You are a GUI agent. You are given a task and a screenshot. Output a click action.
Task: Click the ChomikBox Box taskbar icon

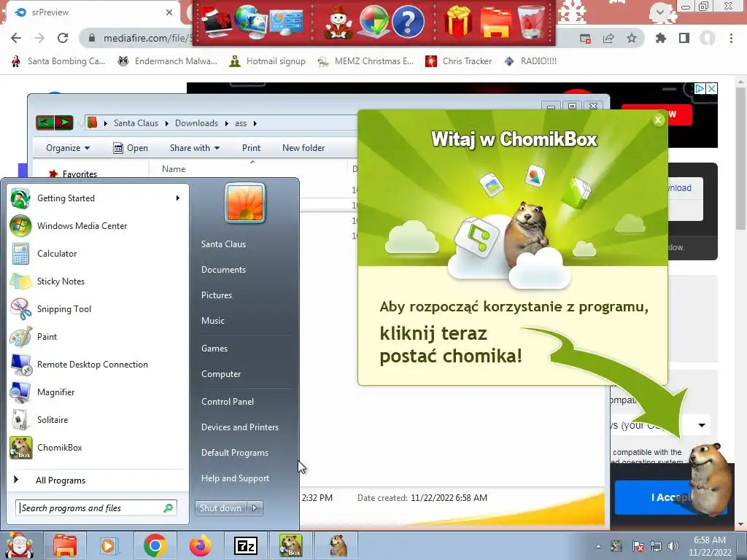290,545
